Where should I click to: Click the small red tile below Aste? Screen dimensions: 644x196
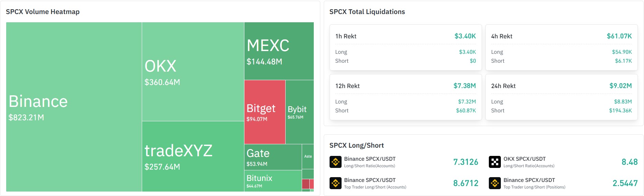(306, 184)
